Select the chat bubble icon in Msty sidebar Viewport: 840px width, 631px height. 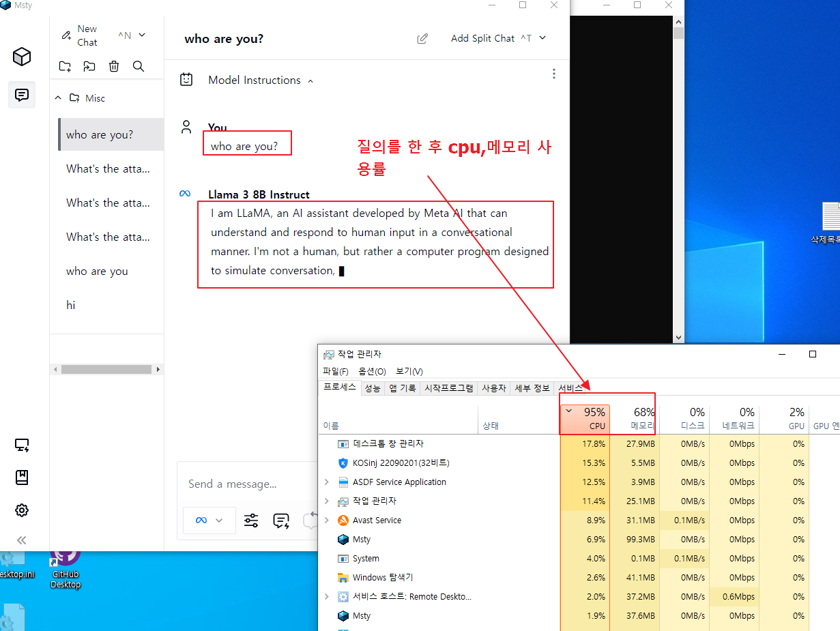point(22,95)
